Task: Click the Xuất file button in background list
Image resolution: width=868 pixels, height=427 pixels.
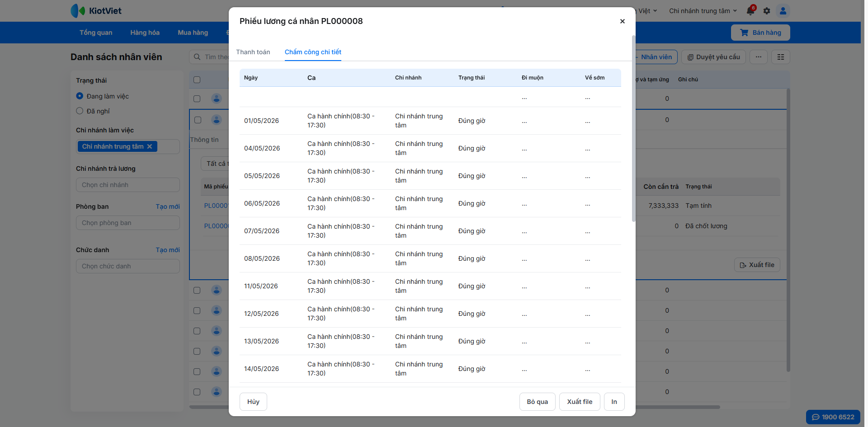Action: (757, 265)
